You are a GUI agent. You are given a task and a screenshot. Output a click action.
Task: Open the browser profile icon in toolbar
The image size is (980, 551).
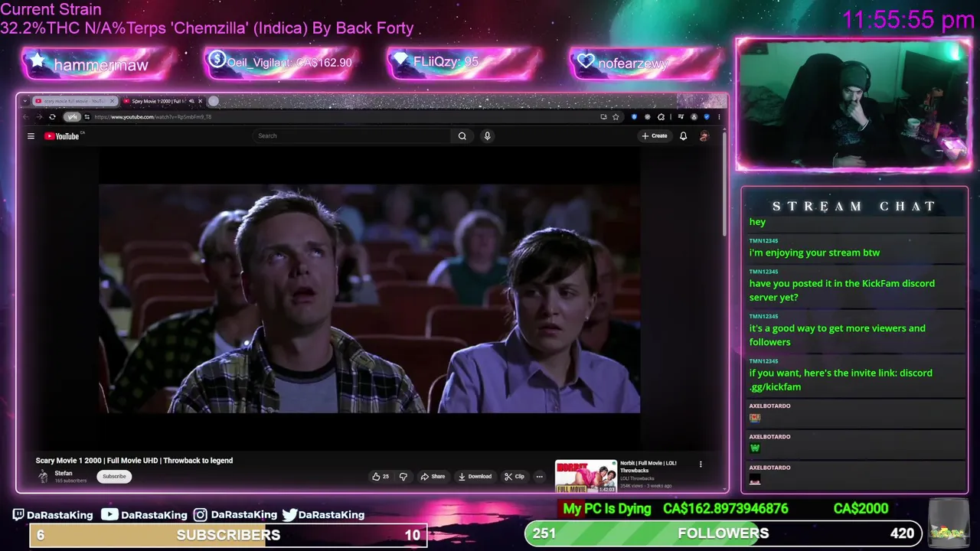694,117
